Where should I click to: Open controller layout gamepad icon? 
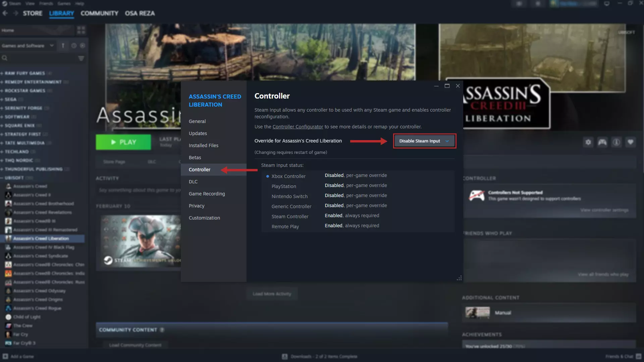click(x=602, y=142)
